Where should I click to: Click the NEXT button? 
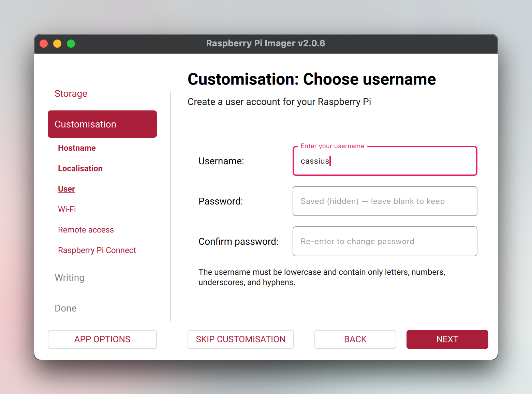(447, 339)
